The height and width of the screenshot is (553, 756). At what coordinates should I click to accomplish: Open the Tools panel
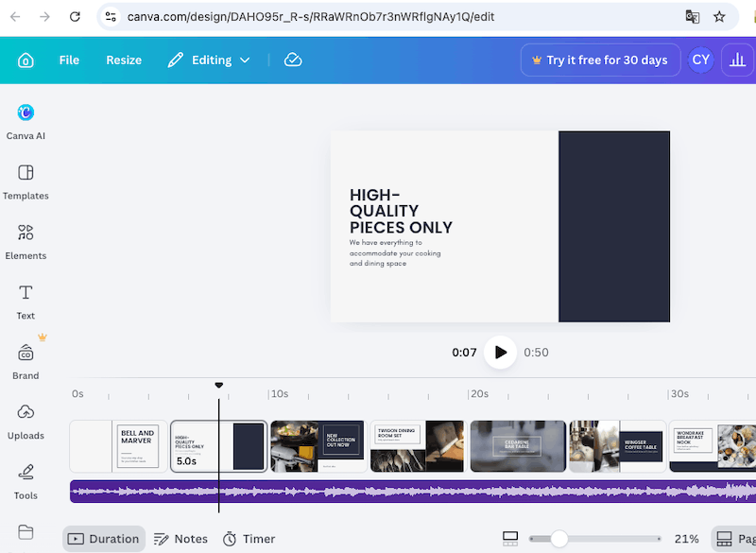(26, 482)
